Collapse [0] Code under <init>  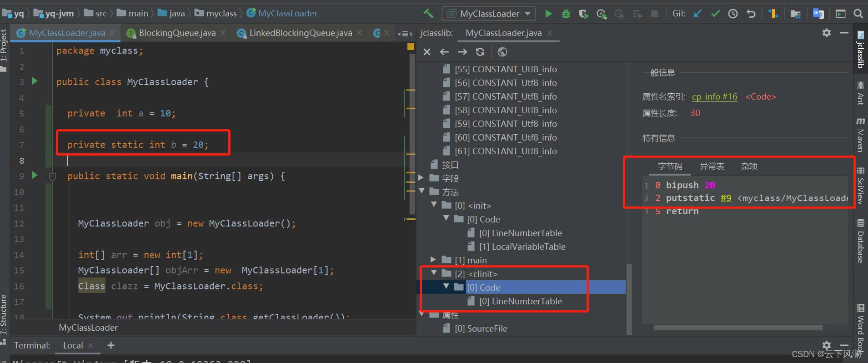tap(446, 218)
